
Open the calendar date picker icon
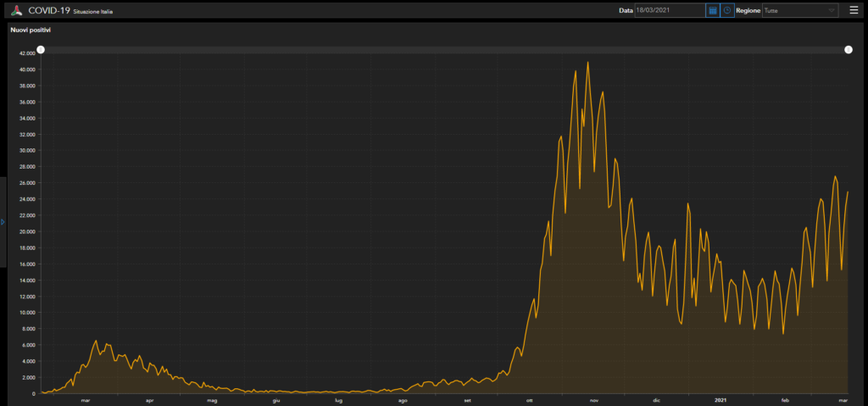(x=713, y=10)
